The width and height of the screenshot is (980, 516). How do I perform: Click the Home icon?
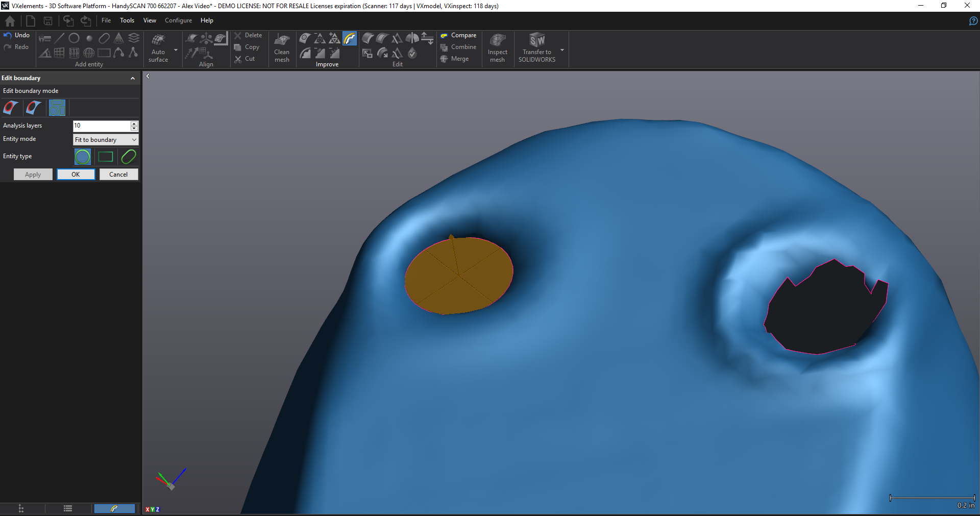10,21
